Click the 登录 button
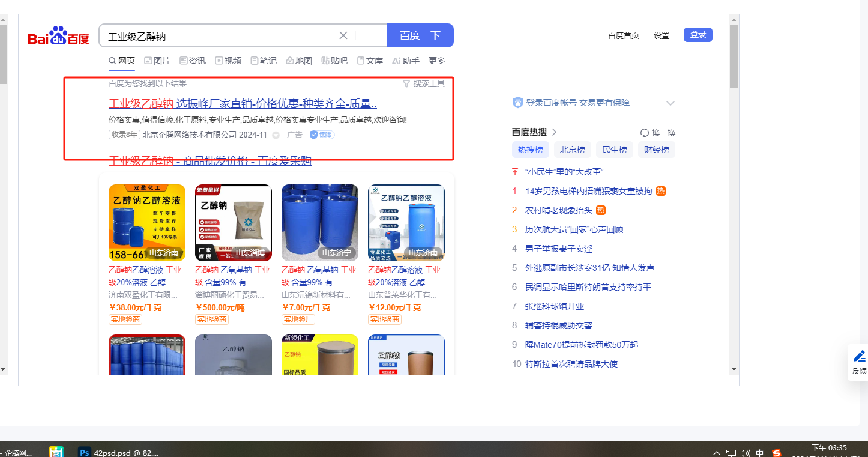The image size is (868, 457). tap(698, 35)
